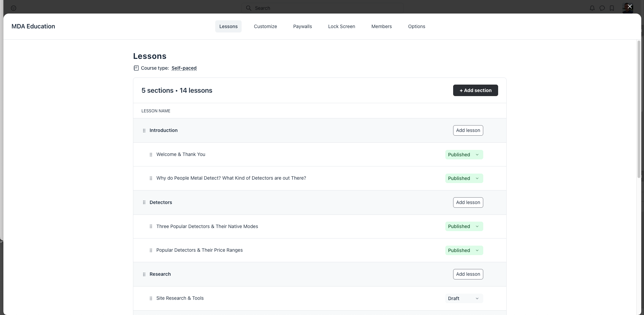Click the Search field at top
644x315 pixels.
[322, 8]
